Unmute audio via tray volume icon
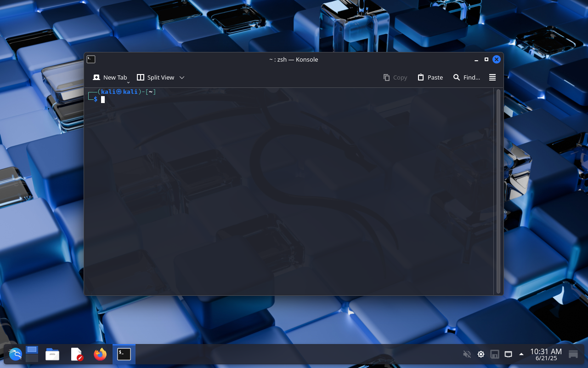 click(467, 354)
